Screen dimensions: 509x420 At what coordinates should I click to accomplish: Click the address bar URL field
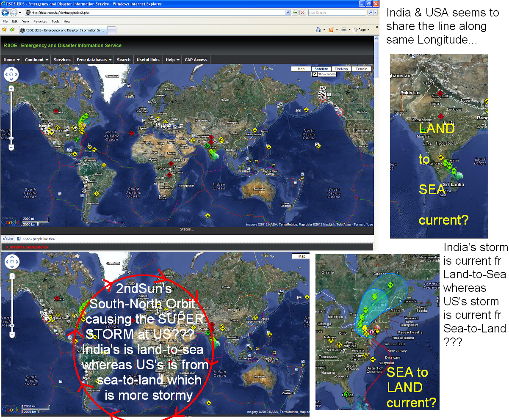pos(158,13)
